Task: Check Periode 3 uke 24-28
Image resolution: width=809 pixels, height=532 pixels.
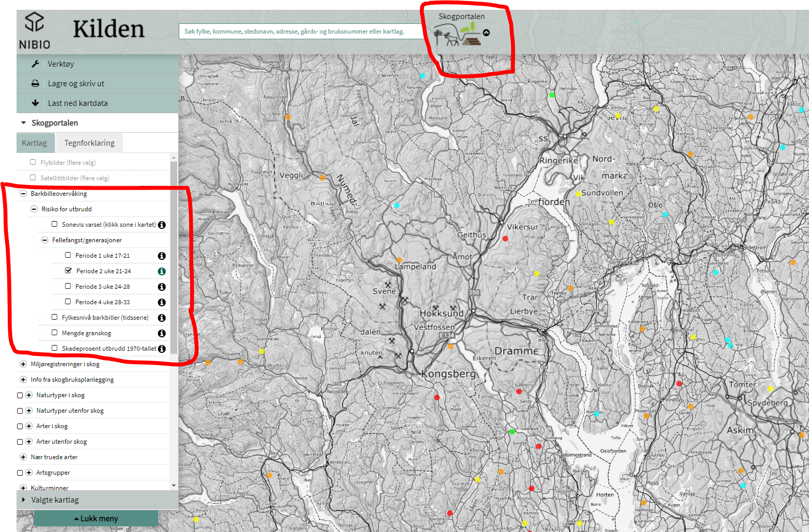Action: (68, 286)
